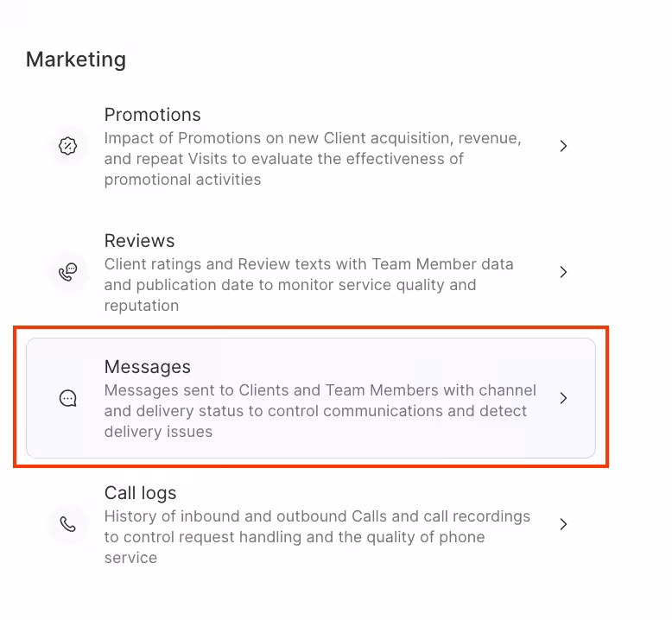The width and height of the screenshot is (672, 620).
Task: Expand Reviews using its right chevron
Action: click(563, 272)
